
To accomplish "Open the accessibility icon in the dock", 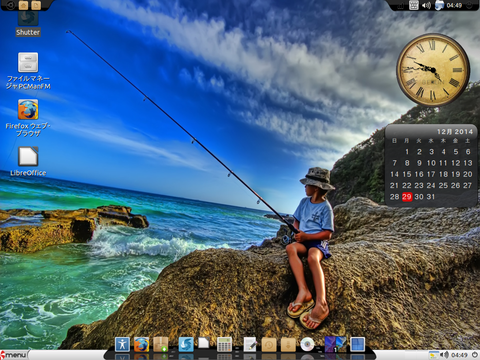I will 122,344.
